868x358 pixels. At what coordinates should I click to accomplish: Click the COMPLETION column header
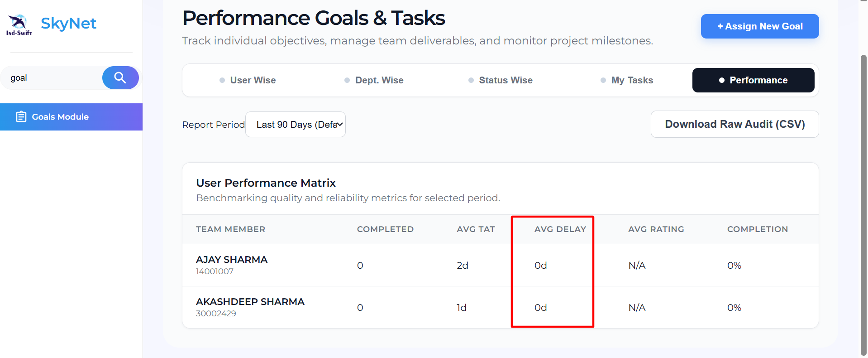coord(758,229)
